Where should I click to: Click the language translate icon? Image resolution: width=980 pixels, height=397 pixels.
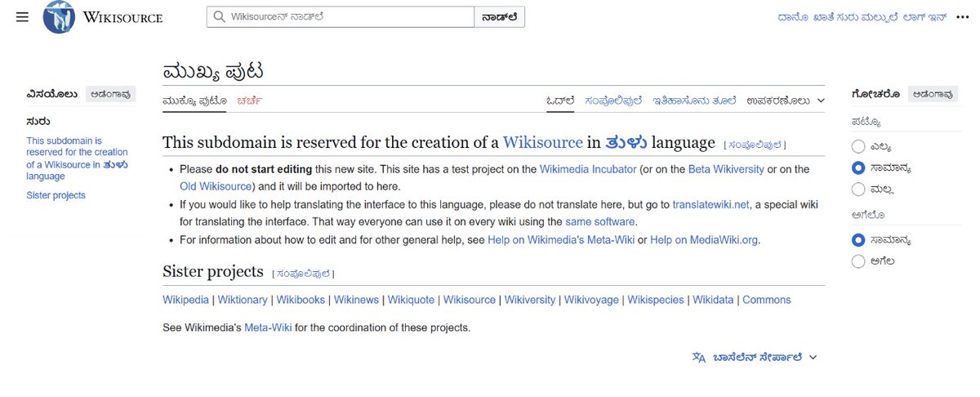point(698,357)
